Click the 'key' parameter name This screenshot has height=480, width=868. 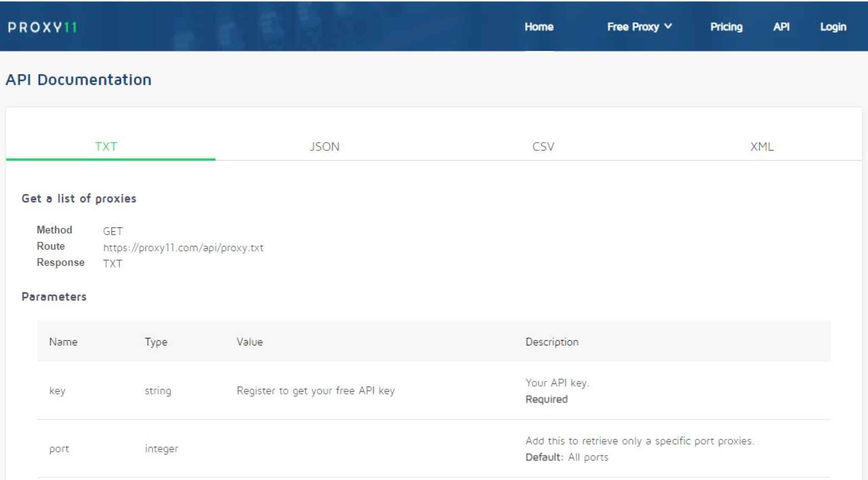57,391
